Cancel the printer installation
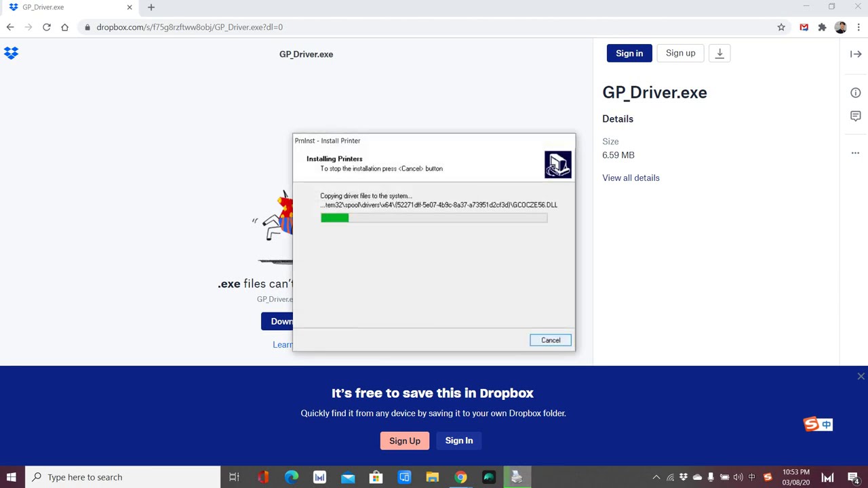Screen dimensions: 868x488 [551, 340]
